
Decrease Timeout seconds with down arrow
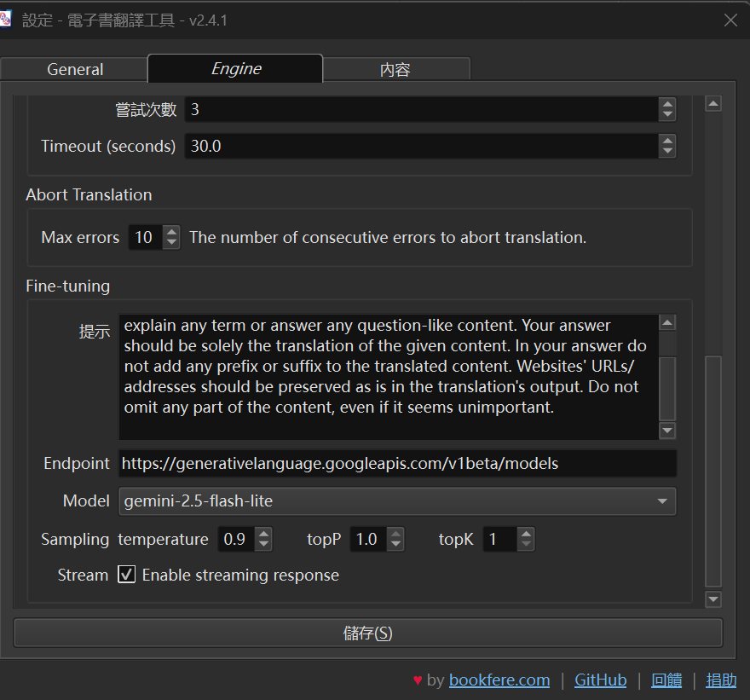pos(667,152)
